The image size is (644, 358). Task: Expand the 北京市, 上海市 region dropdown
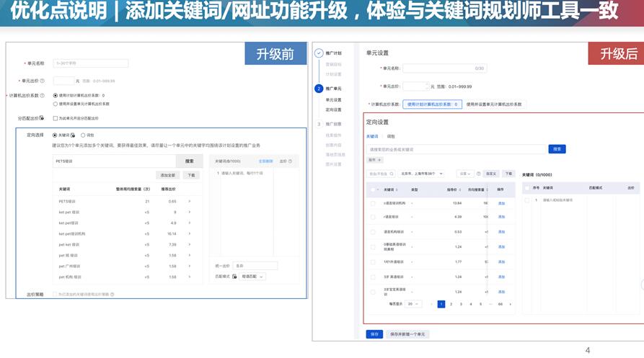coord(421,174)
